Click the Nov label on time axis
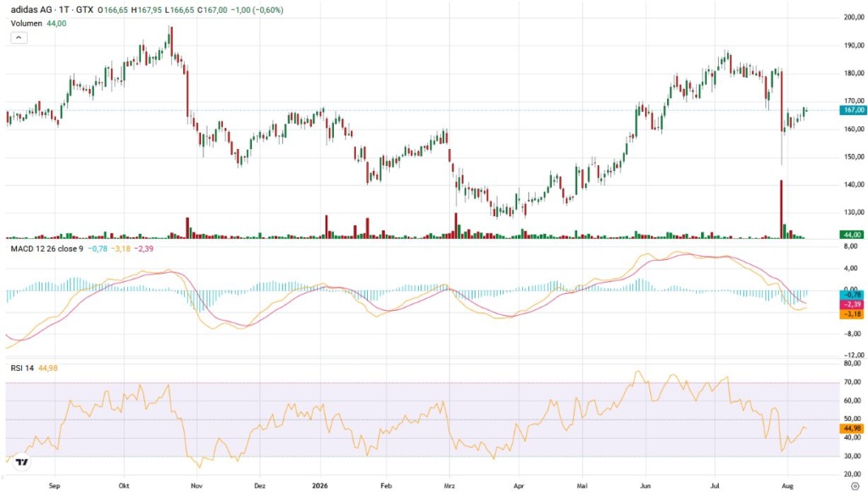The height and width of the screenshot is (498, 868). tap(197, 486)
